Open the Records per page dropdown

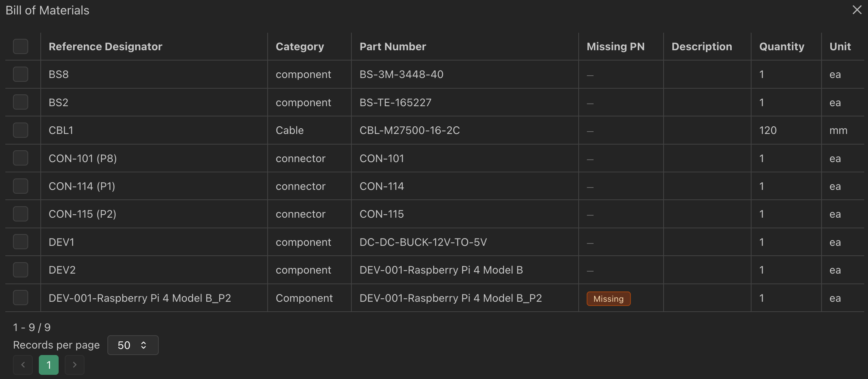click(x=133, y=345)
